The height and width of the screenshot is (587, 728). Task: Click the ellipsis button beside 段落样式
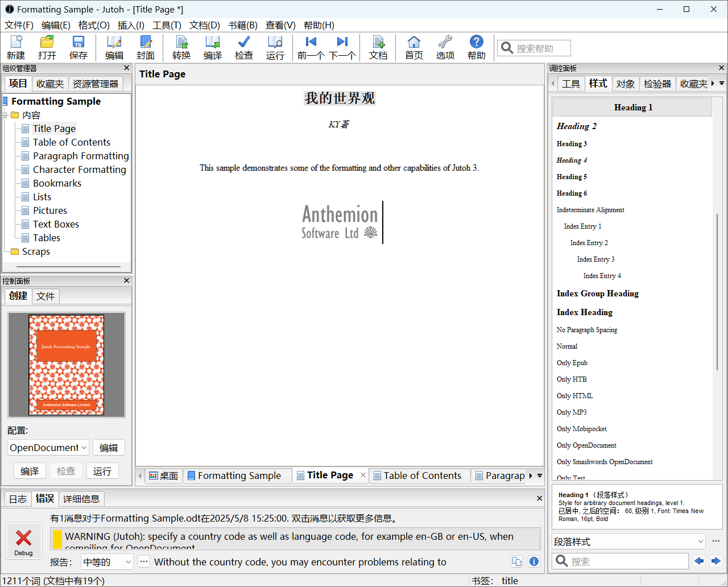(x=716, y=541)
